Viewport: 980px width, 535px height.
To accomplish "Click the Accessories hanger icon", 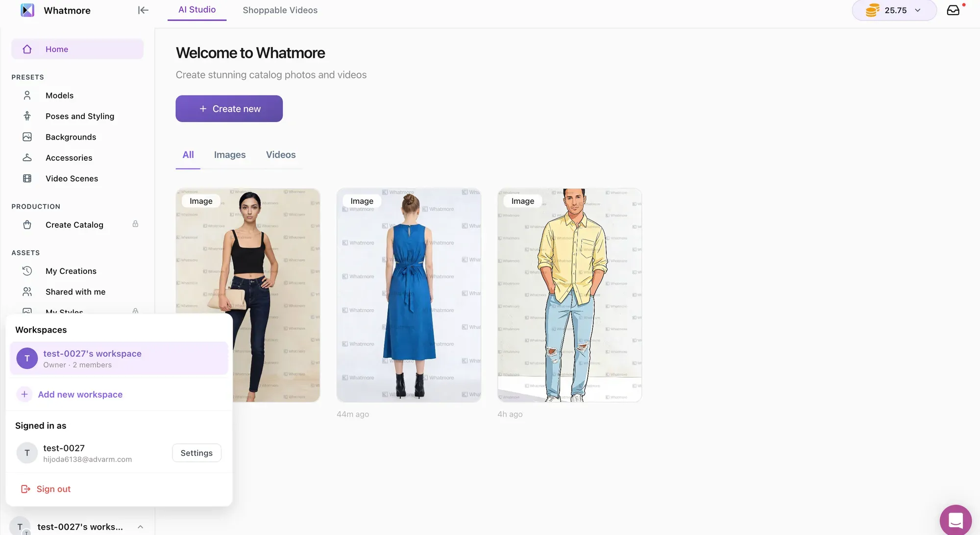I will 27,158.
